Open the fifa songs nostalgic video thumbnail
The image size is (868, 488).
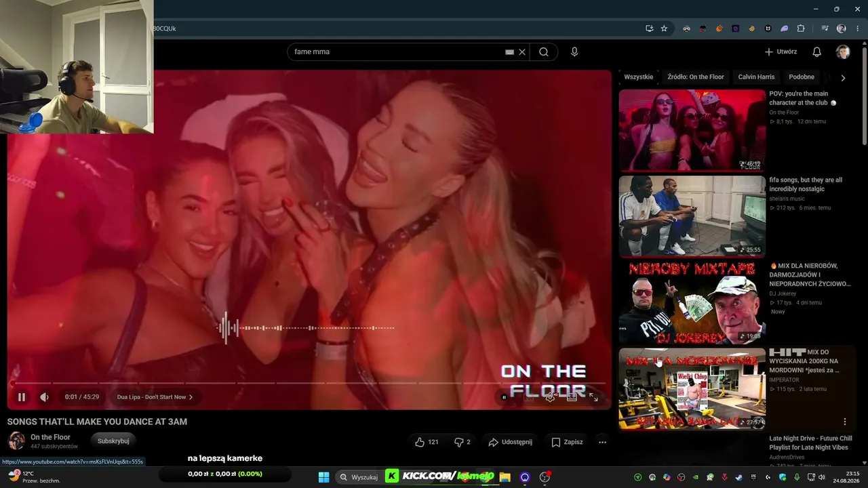(x=692, y=216)
